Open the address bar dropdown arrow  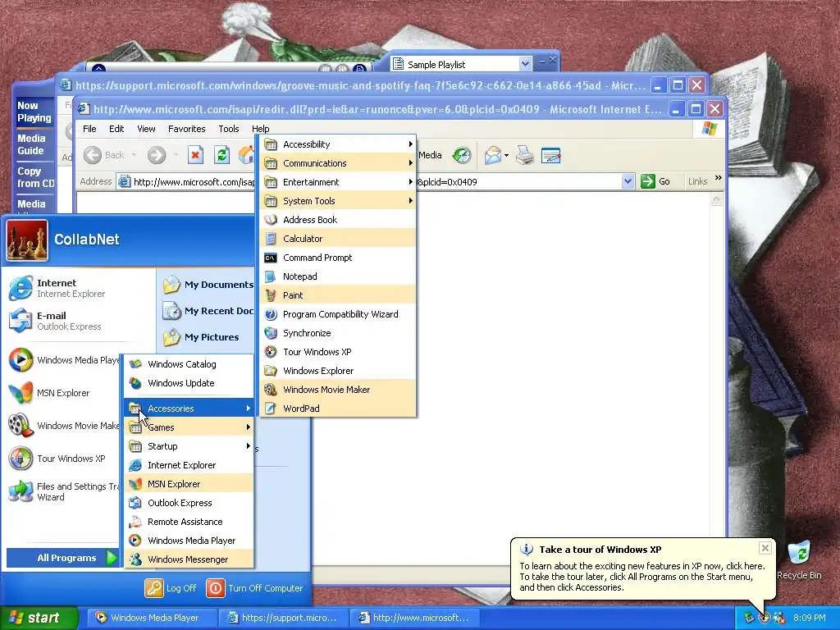click(x=628, y=181)
